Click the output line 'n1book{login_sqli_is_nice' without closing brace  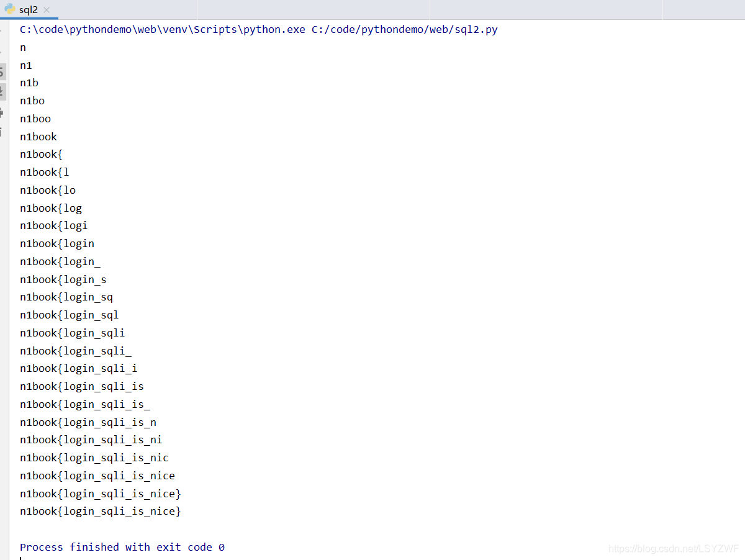point(97,476)
